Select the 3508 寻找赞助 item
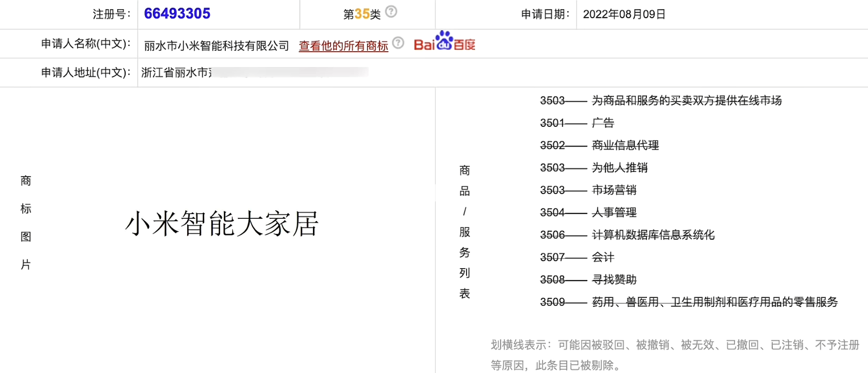The width and height of the screenshot is (868, 373). (588, 280)
